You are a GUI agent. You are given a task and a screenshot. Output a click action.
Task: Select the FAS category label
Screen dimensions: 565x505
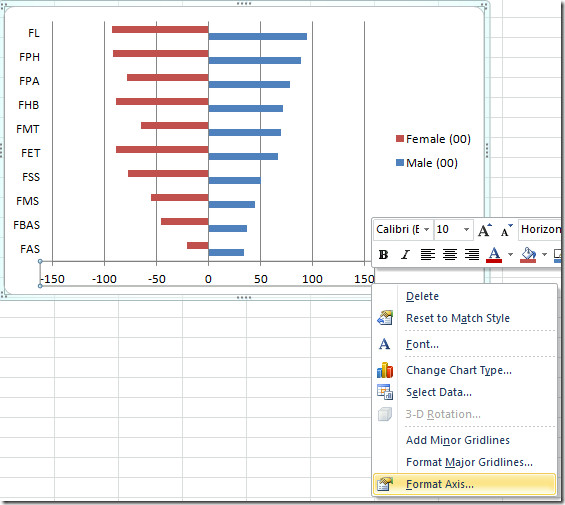[30, 249]
